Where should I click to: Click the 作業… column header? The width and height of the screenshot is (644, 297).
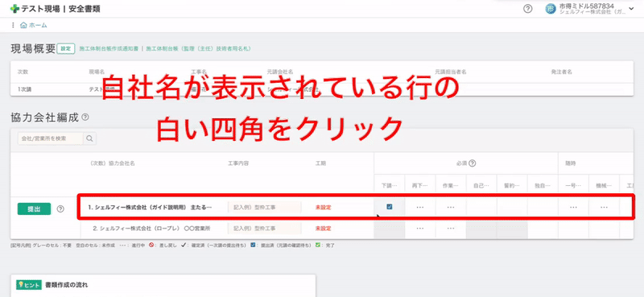click(451, 186)
